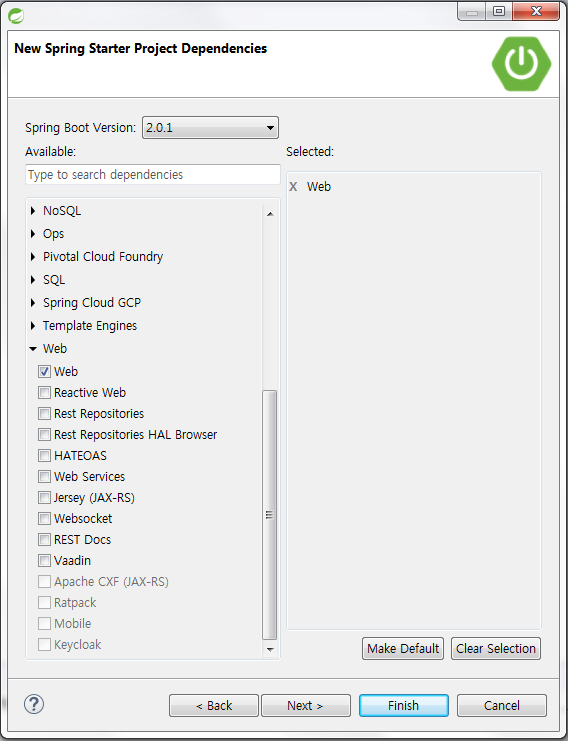568x741 pixels.
Task: Expand the NoSQL category
Action: (x=33, y=211)
